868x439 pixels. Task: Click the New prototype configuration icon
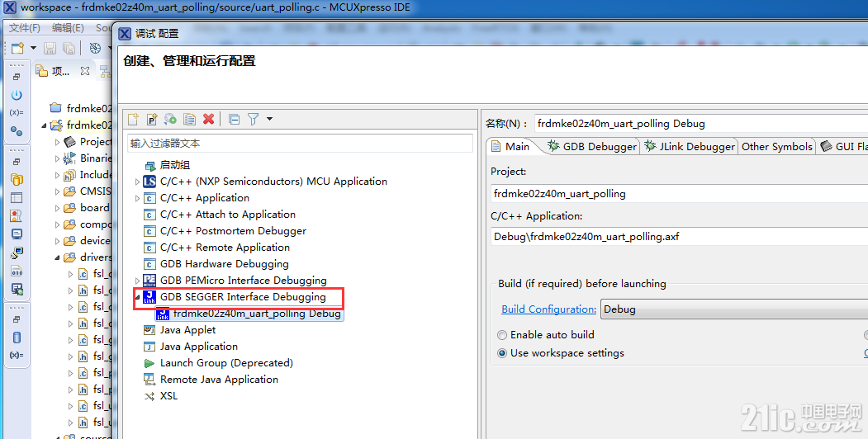(152, 119)
